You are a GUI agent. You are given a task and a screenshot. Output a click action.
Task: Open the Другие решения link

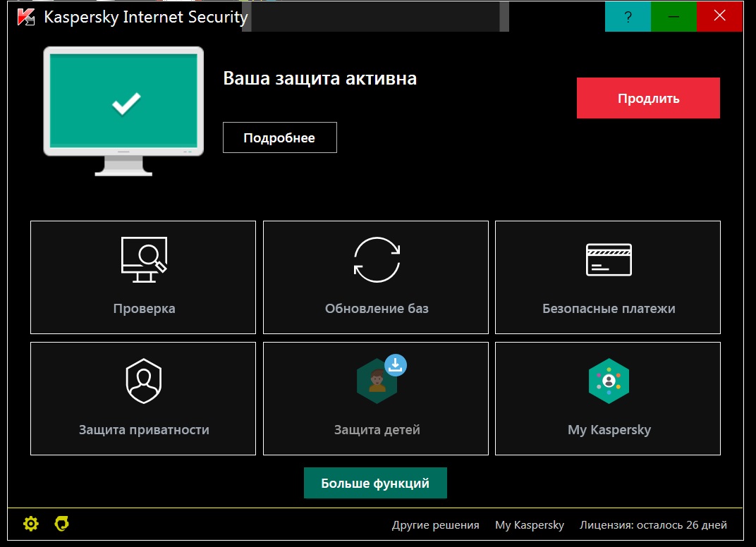435,525
